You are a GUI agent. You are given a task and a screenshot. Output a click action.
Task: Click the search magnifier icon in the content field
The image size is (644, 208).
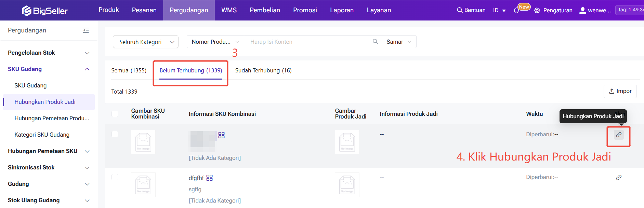tap(375, 42)
